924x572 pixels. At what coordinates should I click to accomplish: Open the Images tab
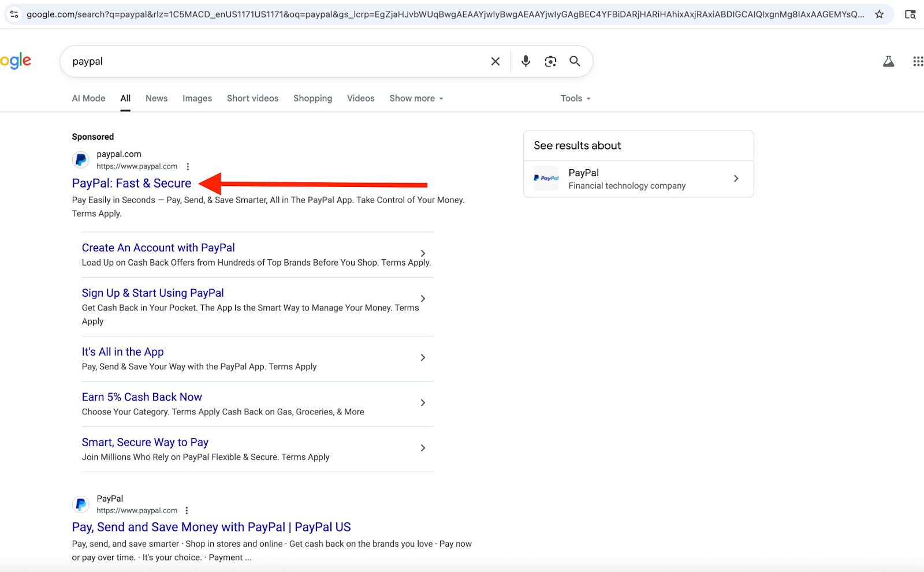tap(197, 98)
